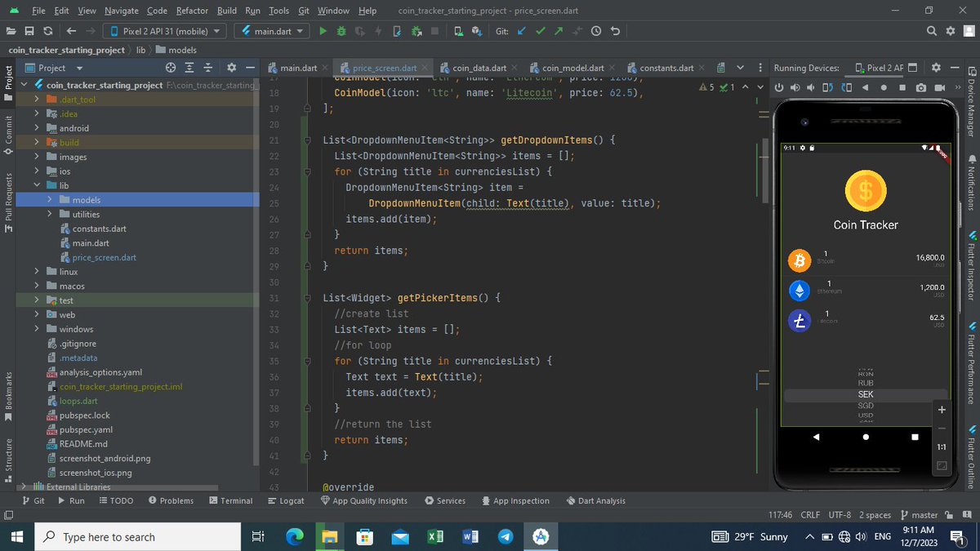Click the Save All disk icon
Image resolution: width=980 pixels, height=551 pixels.
(x=29, y=31)
